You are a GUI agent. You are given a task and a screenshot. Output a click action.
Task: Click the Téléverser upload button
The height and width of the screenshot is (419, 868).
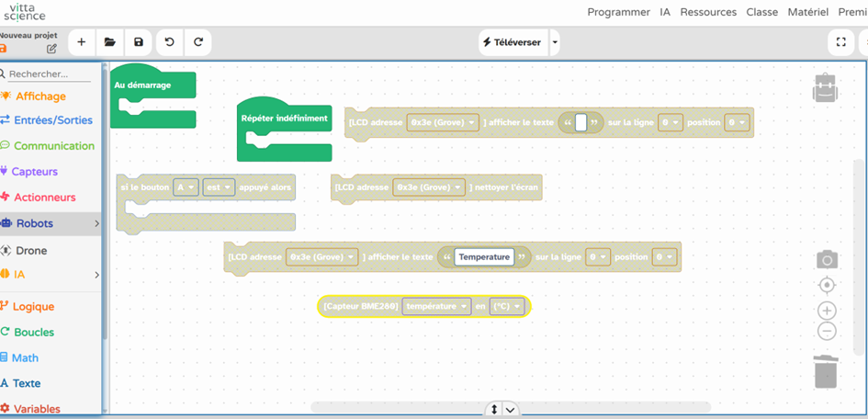pos(513,42)
